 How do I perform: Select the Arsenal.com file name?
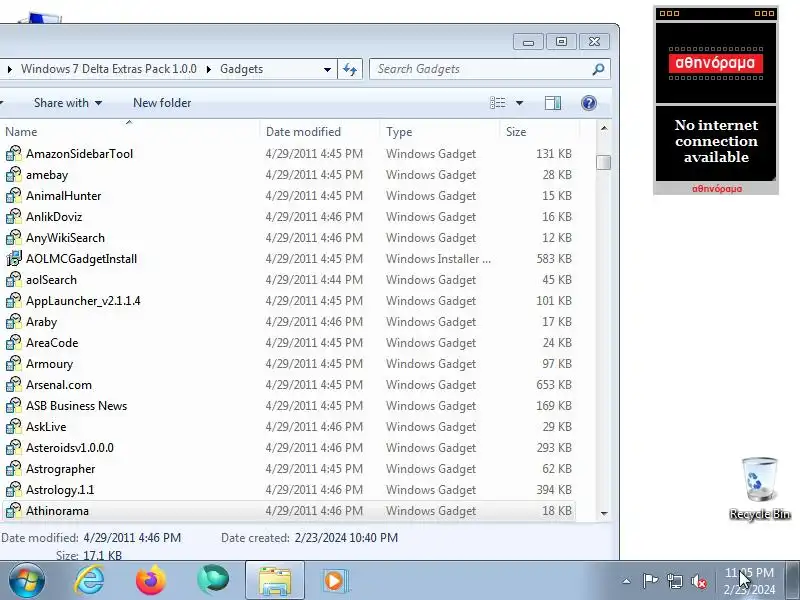(x=59, y=385)
